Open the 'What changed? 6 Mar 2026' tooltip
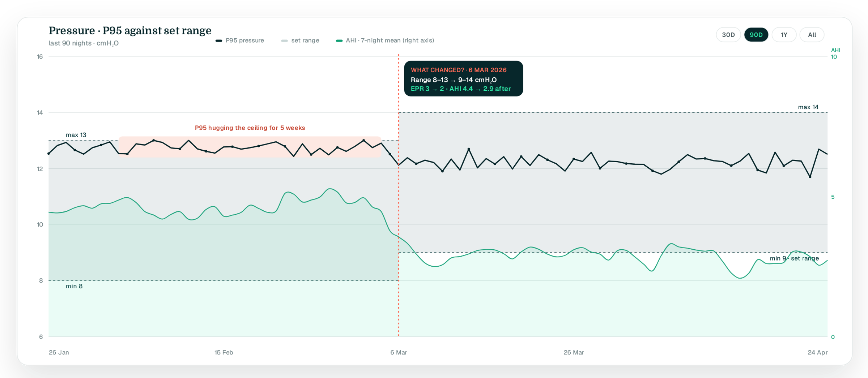 tap(463, 78)
